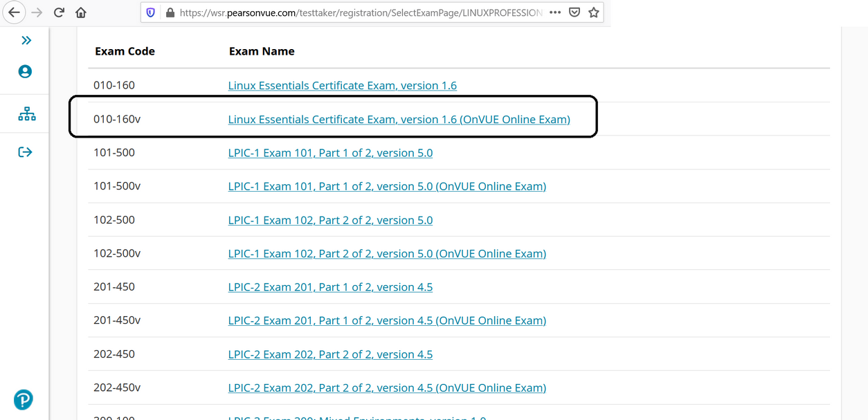The image size is (868, 420).
Task: Choose LPIC-2 Exam 201 OnVUE Online Exam
Action: coord(387,320)
